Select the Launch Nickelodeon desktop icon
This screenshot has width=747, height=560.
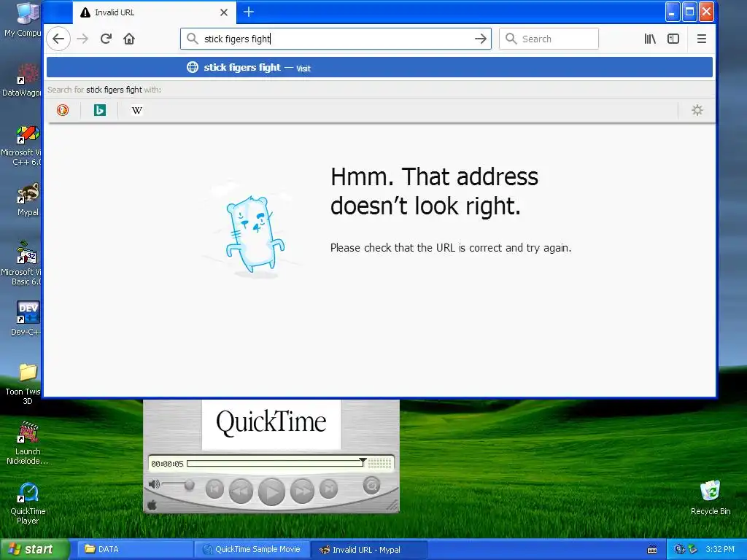coord(28,443)
